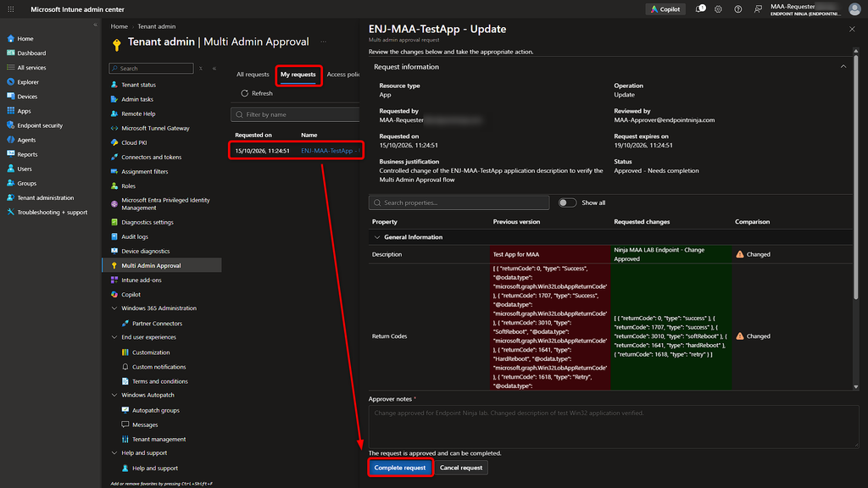Open Roles in the menu
The image size is (868, 488).
(x=128, y=186)
